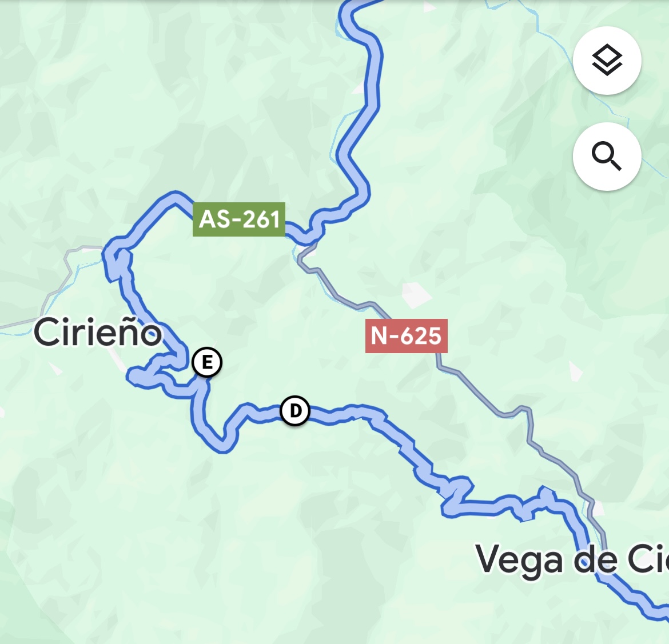Select waypoint marker D
This screenshot has height=644, width=669.
[295, 411]
